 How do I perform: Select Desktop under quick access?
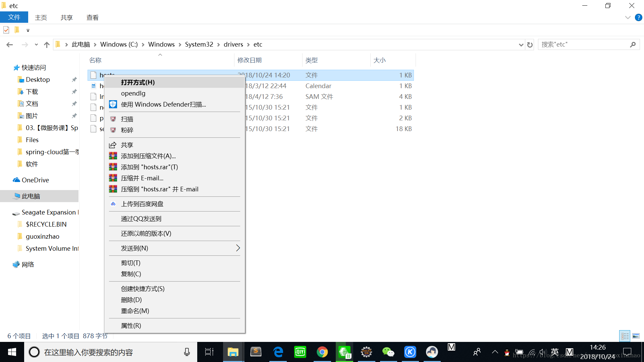coord(38,79)
